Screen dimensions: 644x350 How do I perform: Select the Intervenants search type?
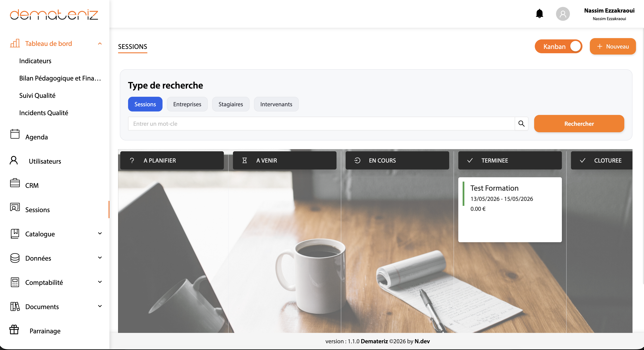pyautogui.click(x=276, y=104)
